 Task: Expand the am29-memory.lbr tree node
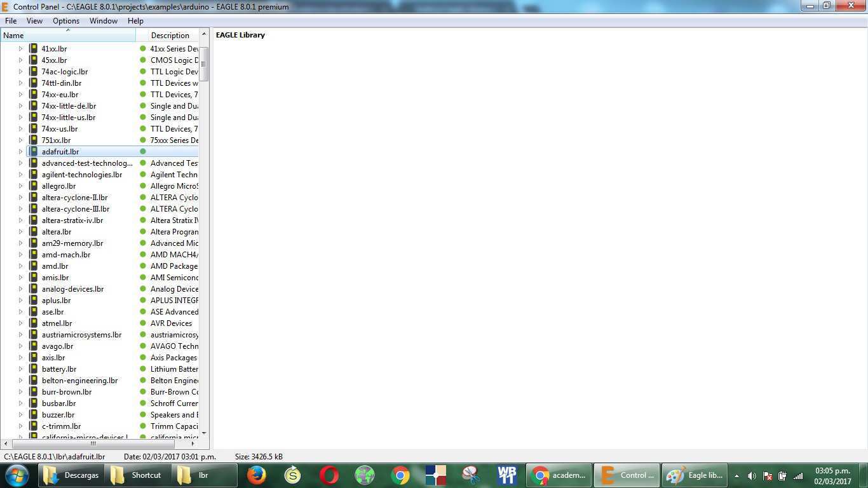[x=20, y=243]
